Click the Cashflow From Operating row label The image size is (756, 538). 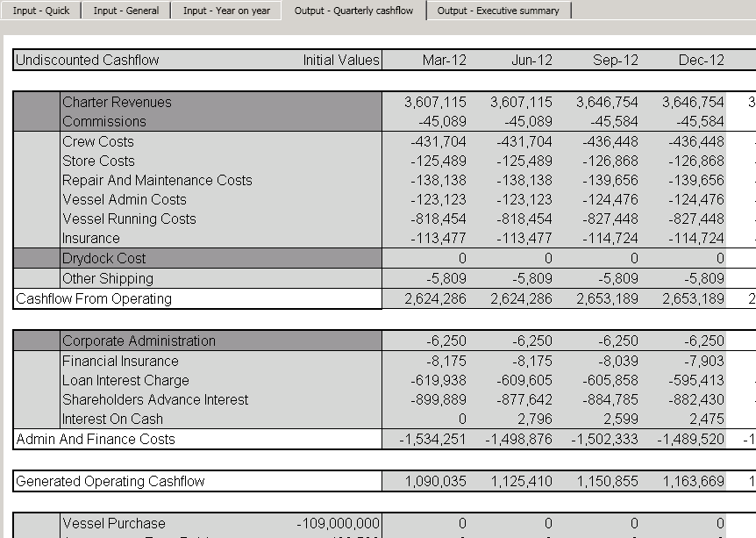(x=94, y=299)
